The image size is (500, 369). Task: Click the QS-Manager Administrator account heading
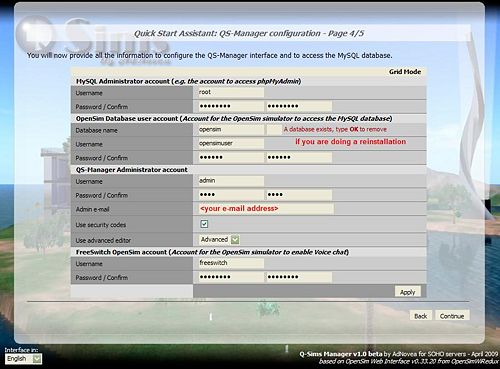click(132, 170)
